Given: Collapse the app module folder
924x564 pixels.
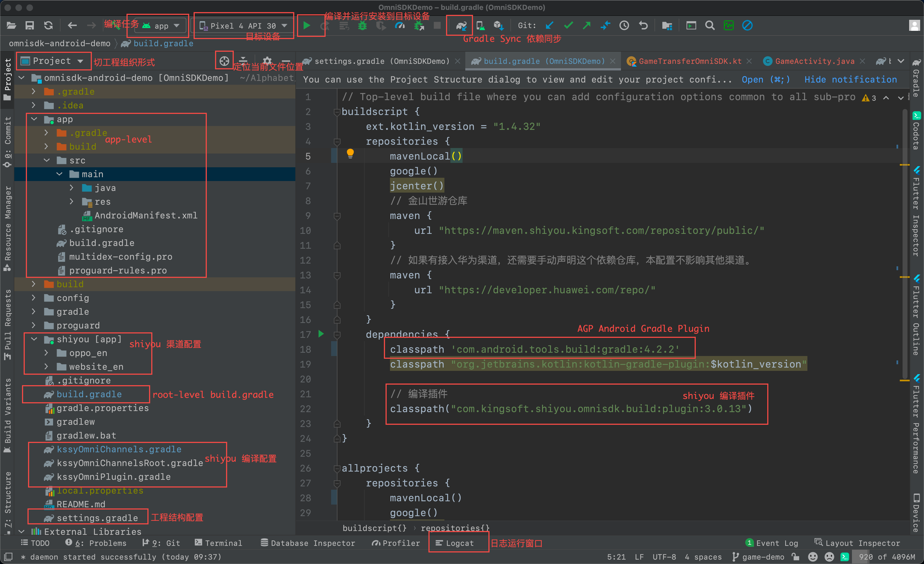Looking at the screenshot, I should (34, 119).
